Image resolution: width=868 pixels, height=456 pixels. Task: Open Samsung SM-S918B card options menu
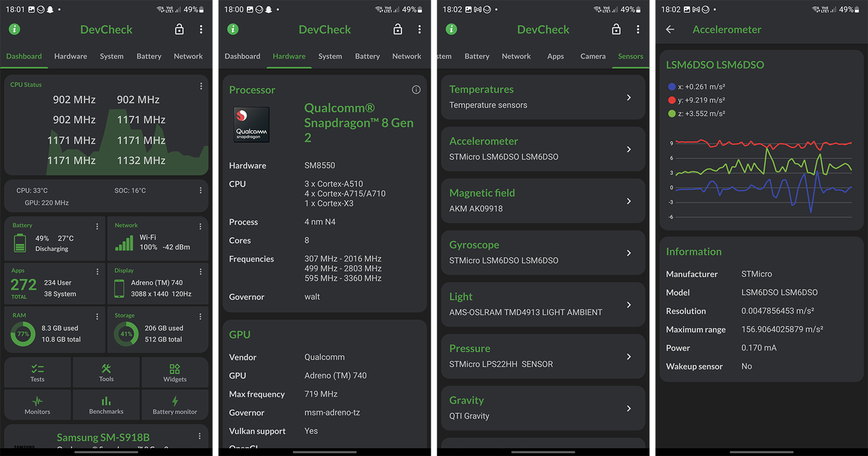(200, 436)
